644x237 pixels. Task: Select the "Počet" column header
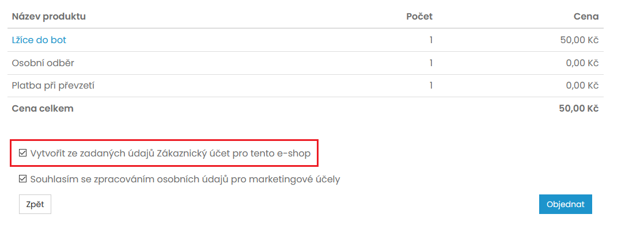pos(419,16)
